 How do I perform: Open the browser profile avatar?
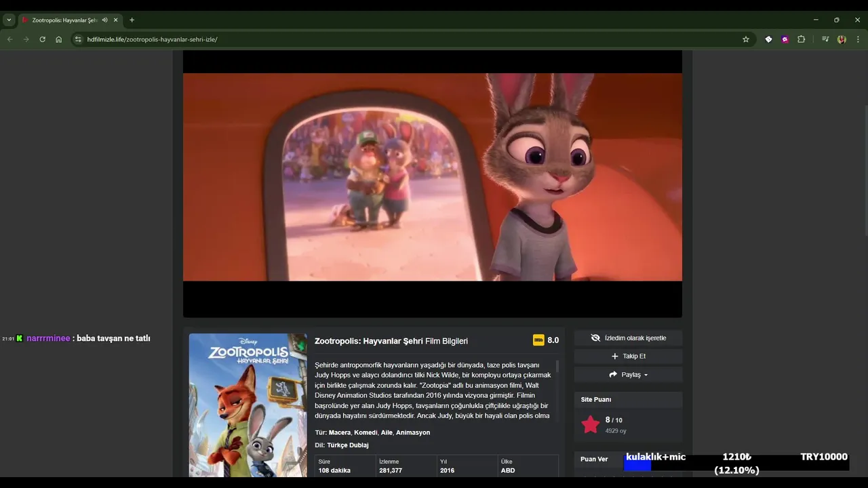[842, 39]
